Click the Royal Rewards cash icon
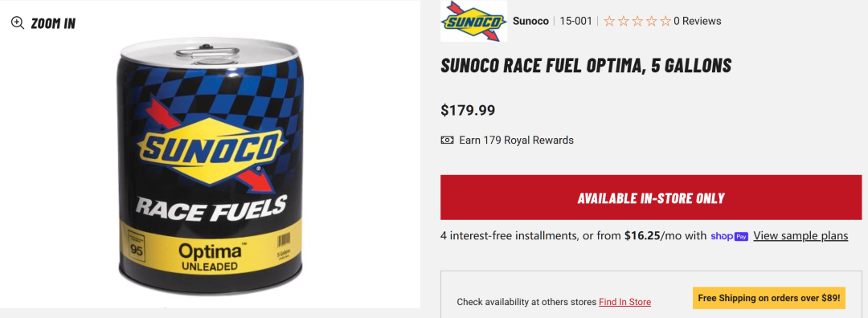868x318 pixels. point(447,140)
